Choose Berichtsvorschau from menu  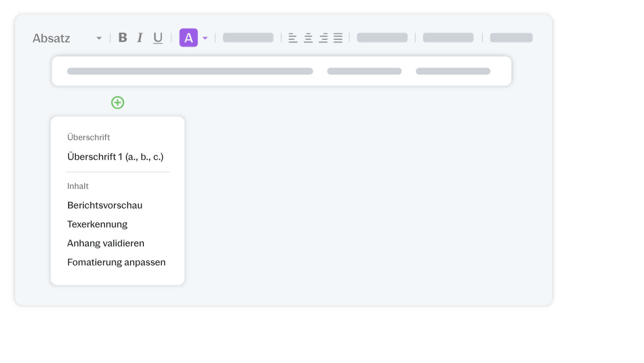pyautogui.click(x=105, y=205)
